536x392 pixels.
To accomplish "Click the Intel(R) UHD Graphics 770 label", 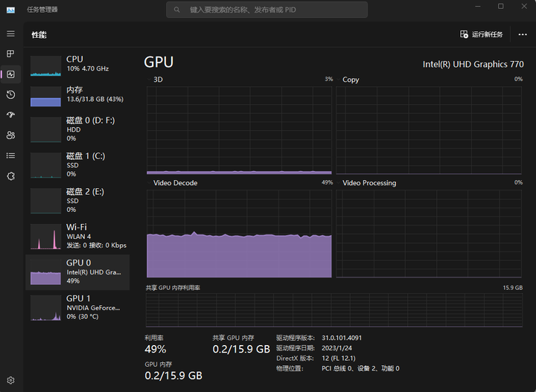I will pyautogui.click(x=473, y=64).
